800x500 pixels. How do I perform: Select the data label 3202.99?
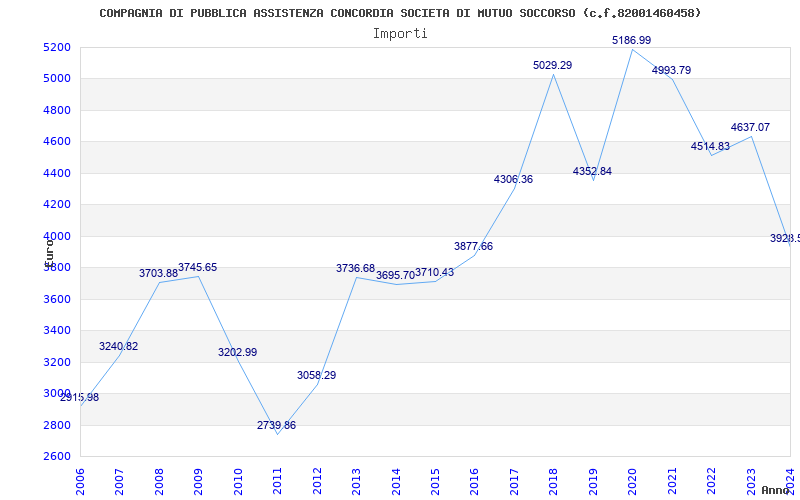point(237,353)
